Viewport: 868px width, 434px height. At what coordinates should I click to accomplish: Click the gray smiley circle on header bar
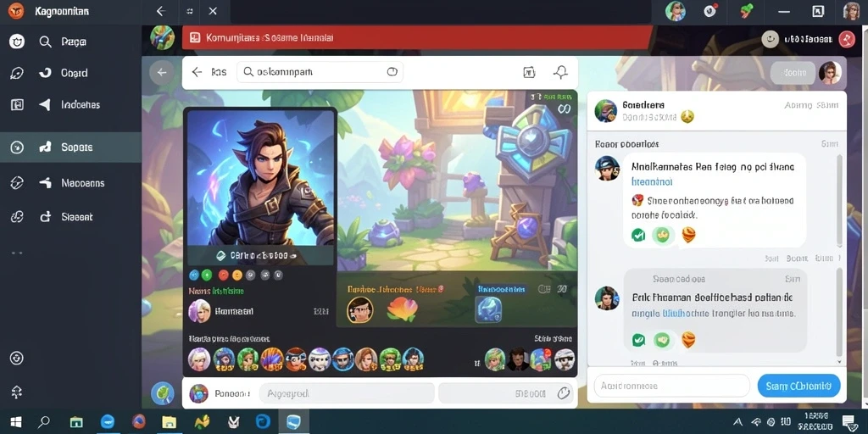pos(771,39)
